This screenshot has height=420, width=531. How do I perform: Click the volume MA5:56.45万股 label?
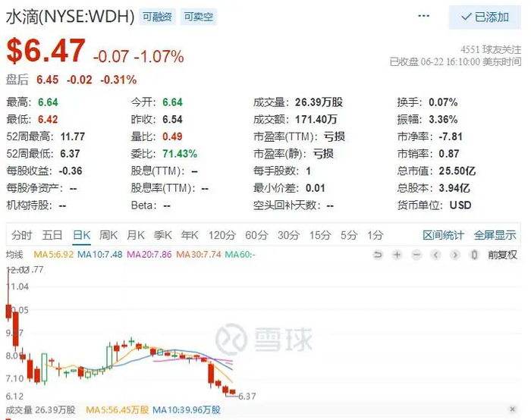117,410
